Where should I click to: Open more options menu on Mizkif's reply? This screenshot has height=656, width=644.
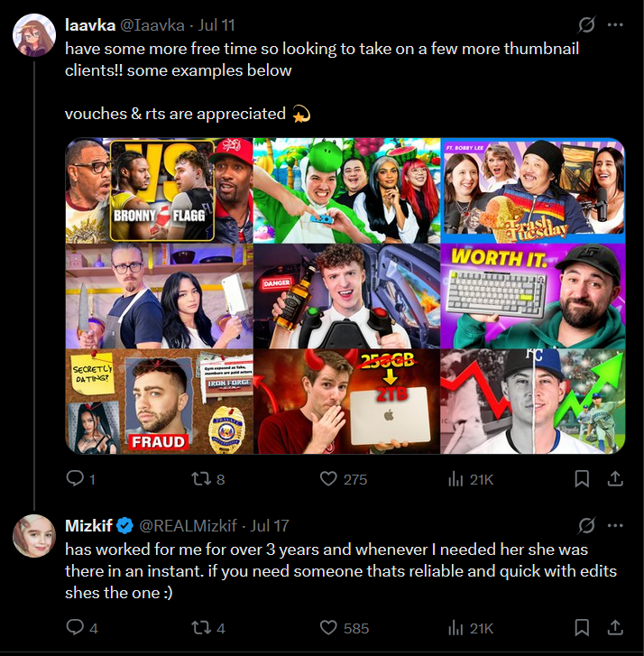pyautogui.click(x=615, y=525)
